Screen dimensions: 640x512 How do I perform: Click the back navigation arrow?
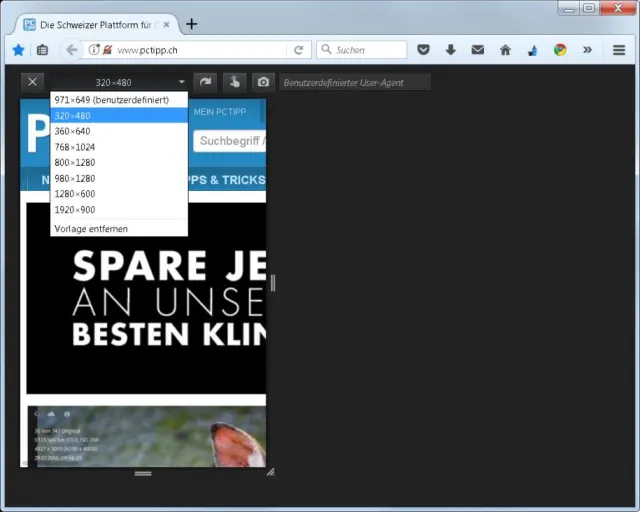71,49
